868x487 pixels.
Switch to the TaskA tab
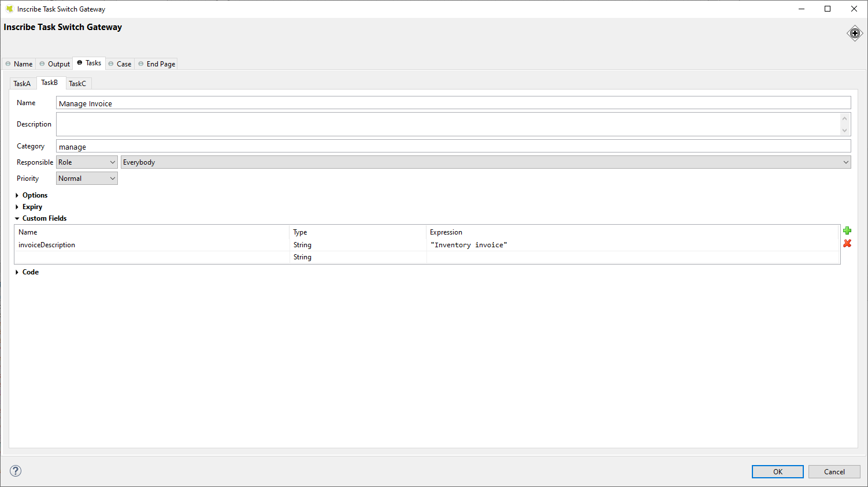coord(22,83)
